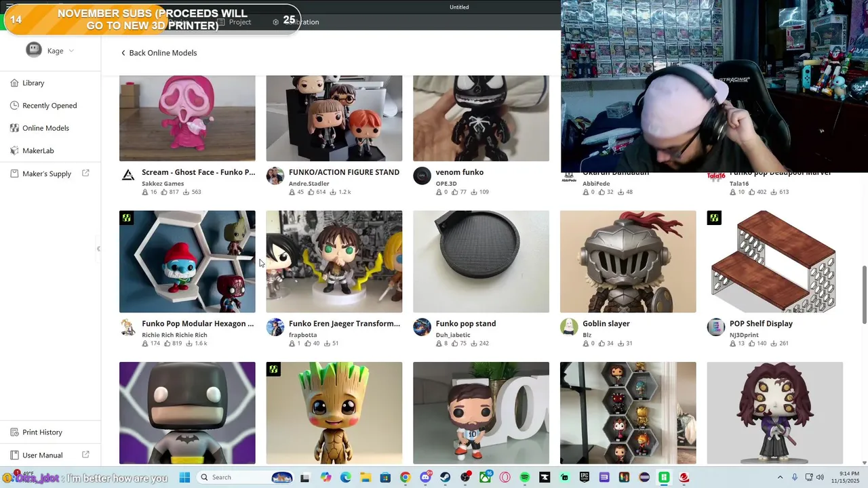Open the Kage account dropdown
868x488 pixels.
pyautogui.click(x=71, y=51)
